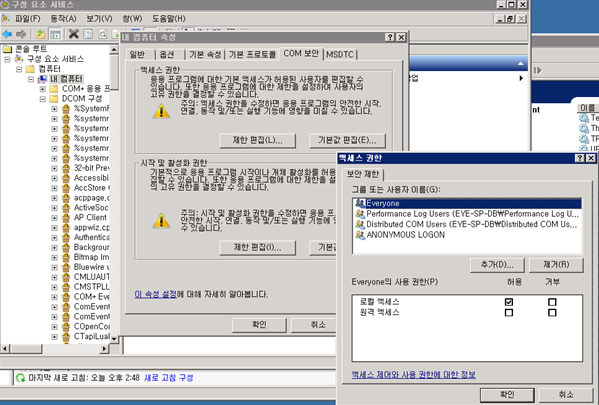Click the package icon beside Bitmap Im
This screenshot has height=405, width=599.
[x=66, y=257]
